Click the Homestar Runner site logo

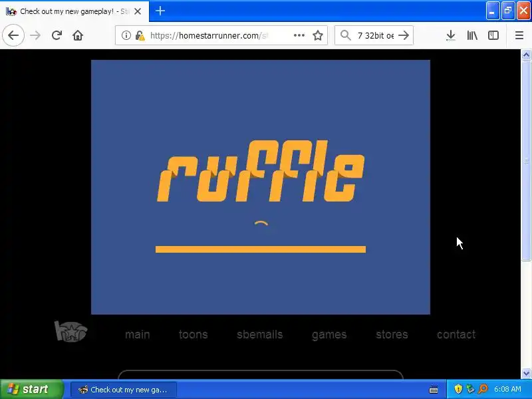point(71,331)
